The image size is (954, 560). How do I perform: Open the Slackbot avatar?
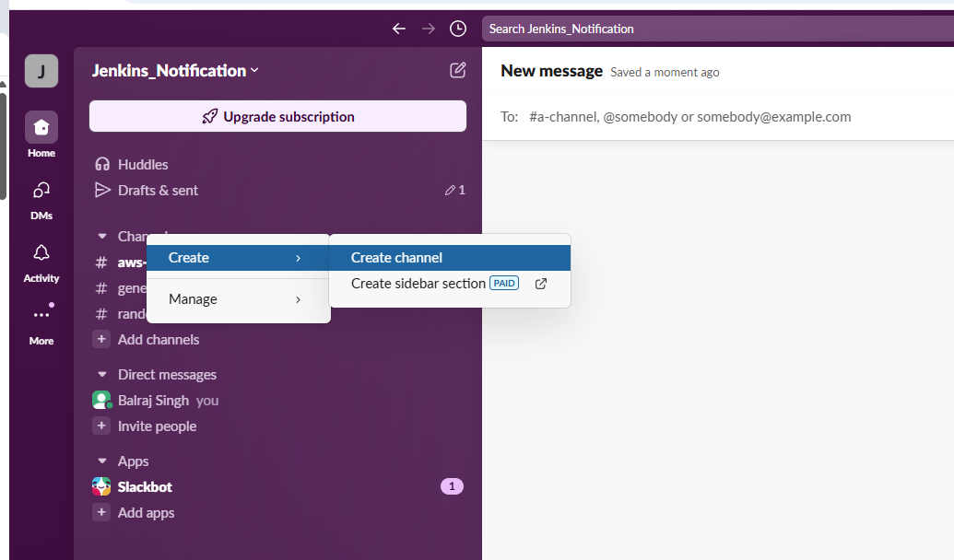coord(101,486)
